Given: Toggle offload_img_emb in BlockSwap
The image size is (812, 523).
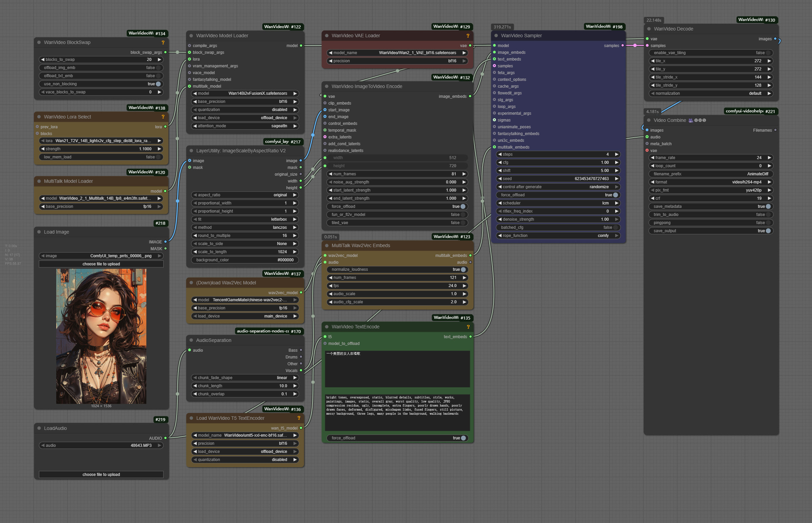Looking at the screenshot, I should pos(101,68).
